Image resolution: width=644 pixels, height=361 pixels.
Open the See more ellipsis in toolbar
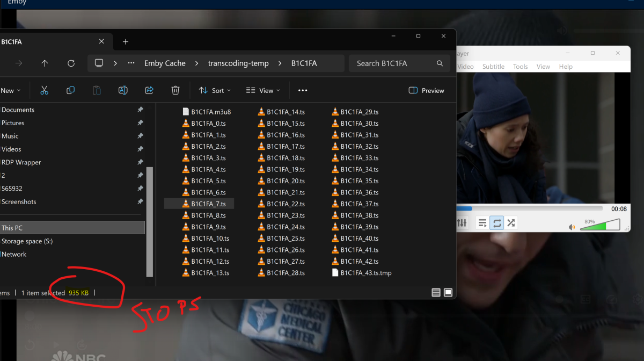click(303, 90)
